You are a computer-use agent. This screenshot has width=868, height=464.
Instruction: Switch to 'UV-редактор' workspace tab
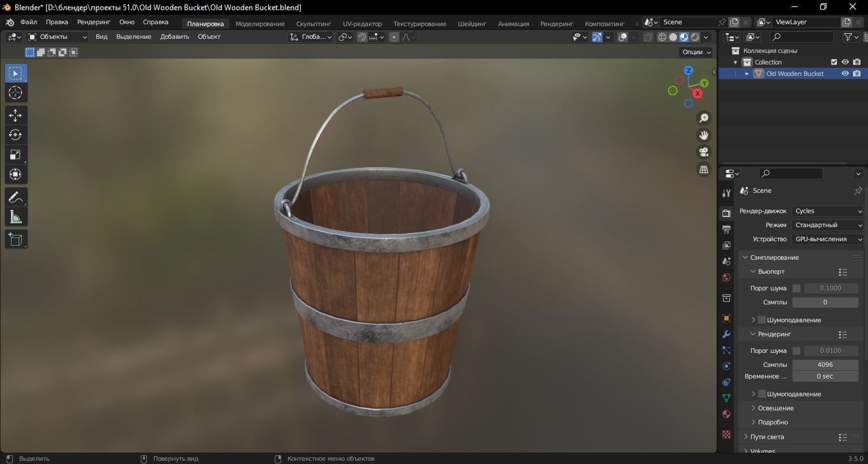362,24
